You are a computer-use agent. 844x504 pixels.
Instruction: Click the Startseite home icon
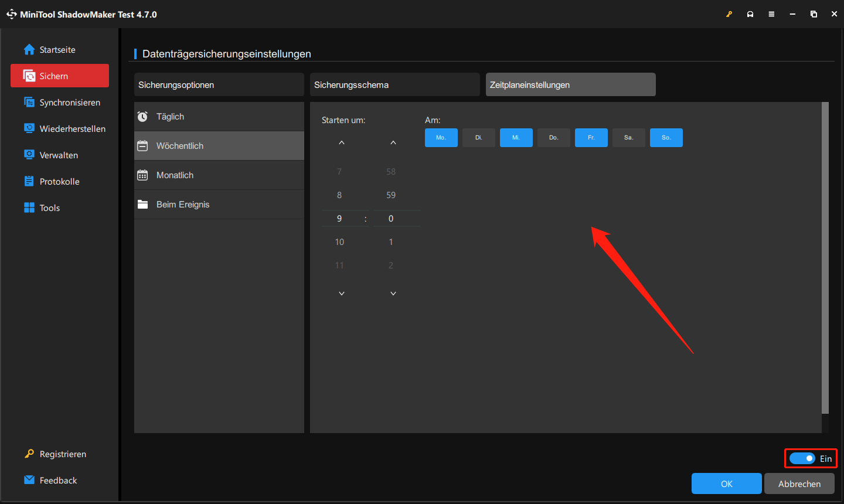[29, 50]
